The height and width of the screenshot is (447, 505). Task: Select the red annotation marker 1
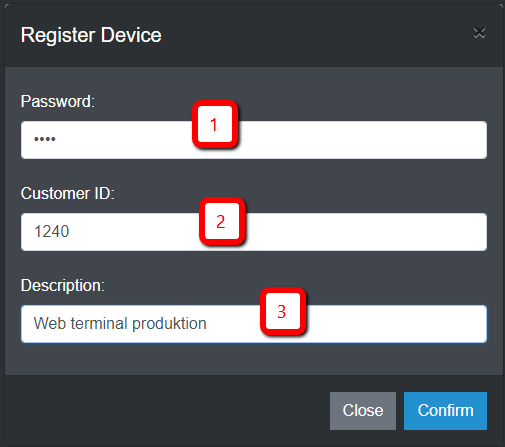coord(215,124)
